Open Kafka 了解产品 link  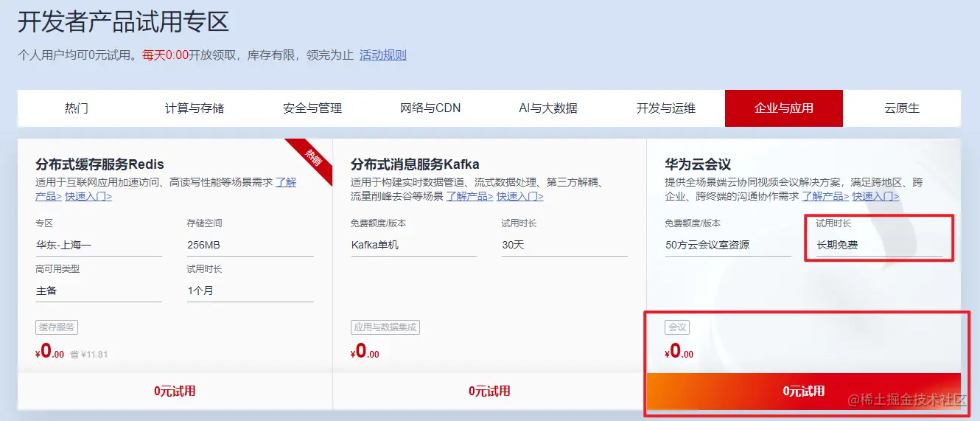pos(469,196)
